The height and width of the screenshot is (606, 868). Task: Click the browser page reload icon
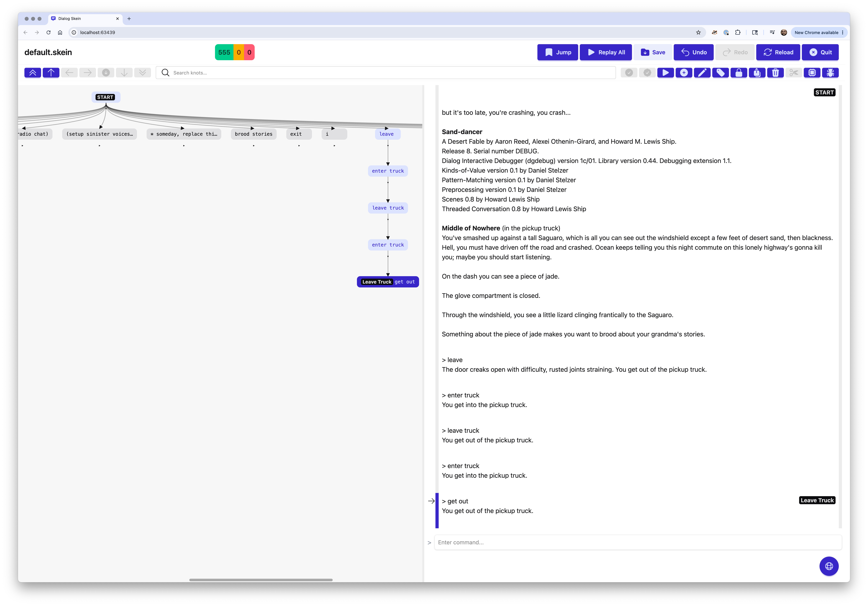pos(48,32)
